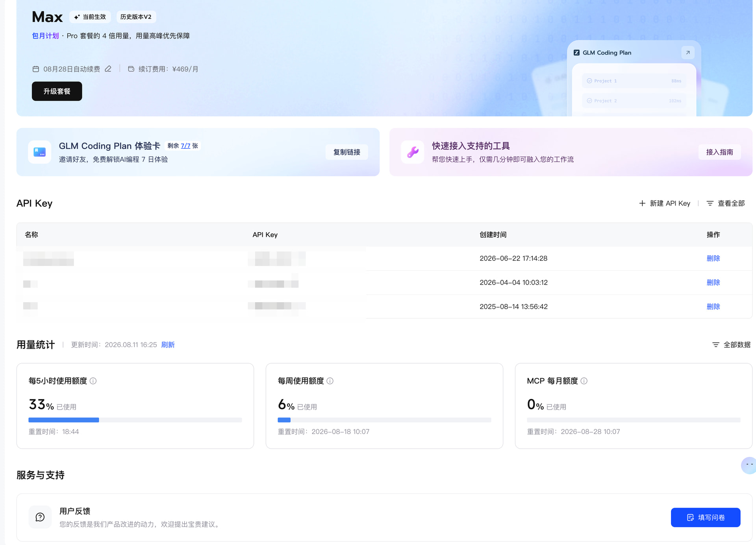The image size is (756, 545).
Task: Click the 2026-06-22 17:14:28 timestamp
Action: coord(513,259)
